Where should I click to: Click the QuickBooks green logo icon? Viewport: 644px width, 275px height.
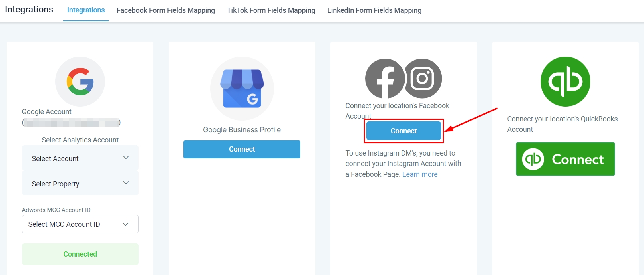565,81
